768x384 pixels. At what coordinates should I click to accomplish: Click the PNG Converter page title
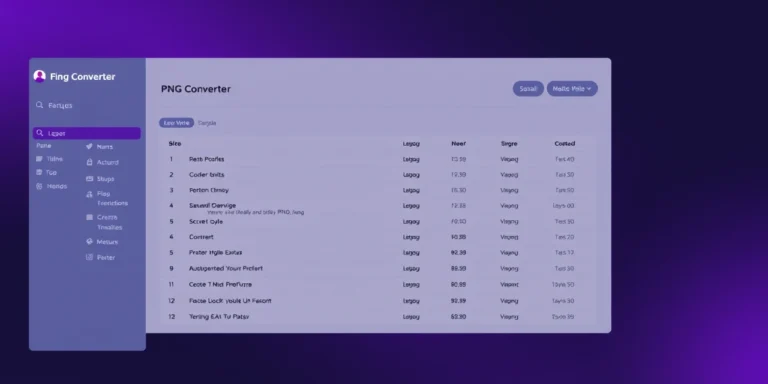pos(196,89)
